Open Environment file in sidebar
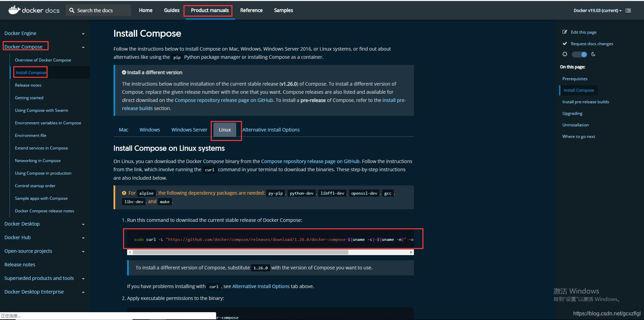 coord(31,136)
